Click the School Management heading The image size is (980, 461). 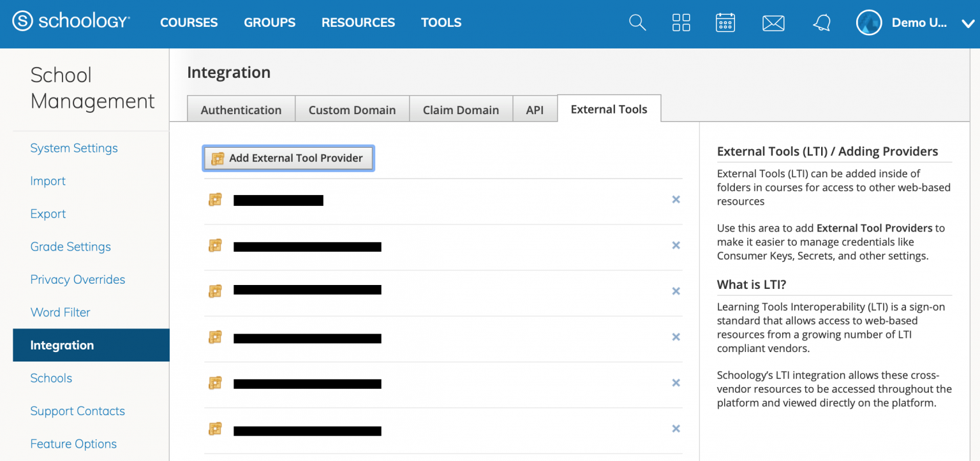pos(93,88)
